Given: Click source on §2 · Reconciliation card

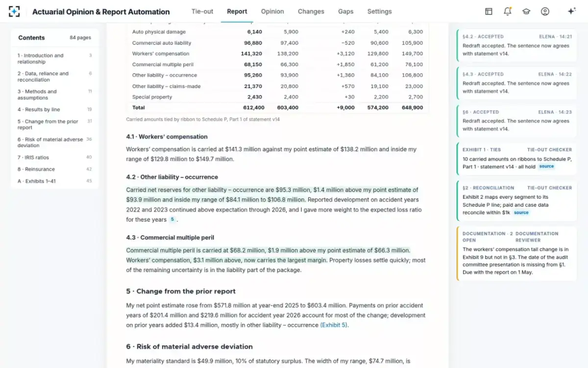Looking at the screenshot, I should point(521,212).
